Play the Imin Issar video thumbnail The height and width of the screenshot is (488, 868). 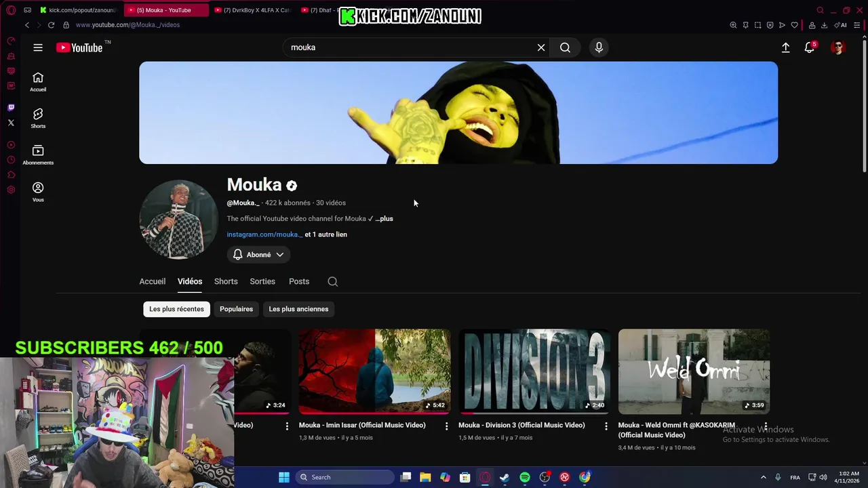coord(374,371)
